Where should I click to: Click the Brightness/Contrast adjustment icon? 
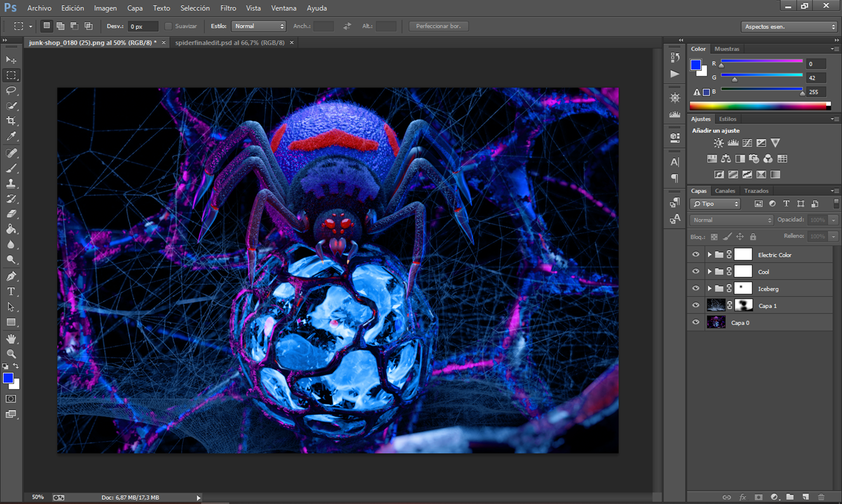719,143
